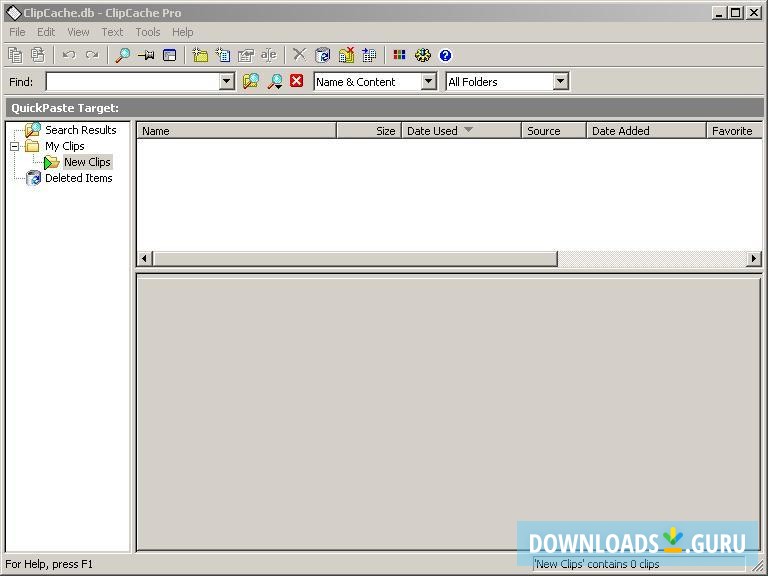The width and height of the screenshot is (768, 576).
Task: Collapse the My Clips tree node
Action: coord(15,146)
